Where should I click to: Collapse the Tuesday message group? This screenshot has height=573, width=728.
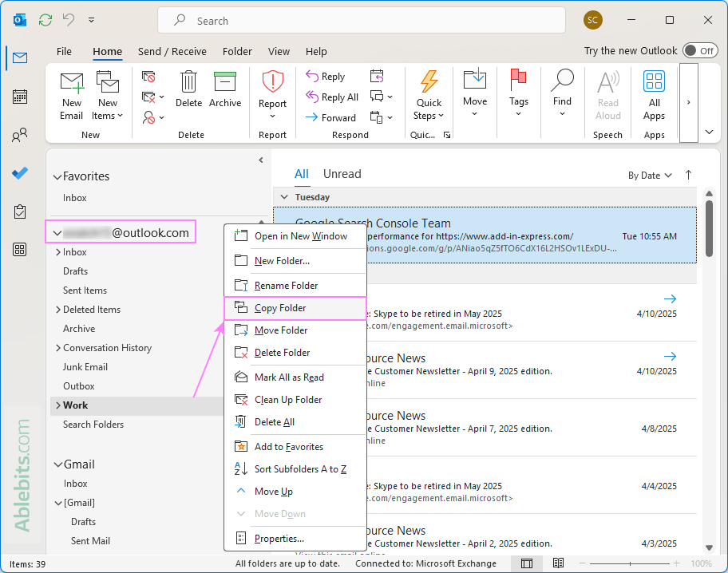coord(284,197)
